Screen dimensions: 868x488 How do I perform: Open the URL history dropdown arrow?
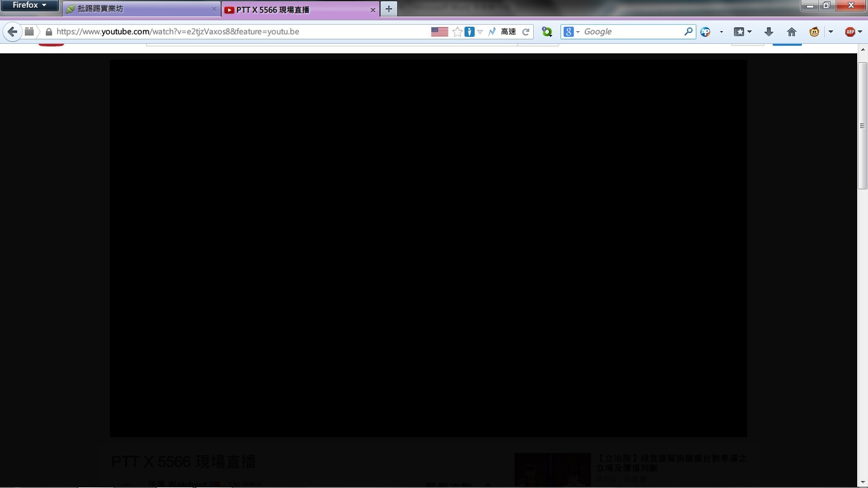480,32
